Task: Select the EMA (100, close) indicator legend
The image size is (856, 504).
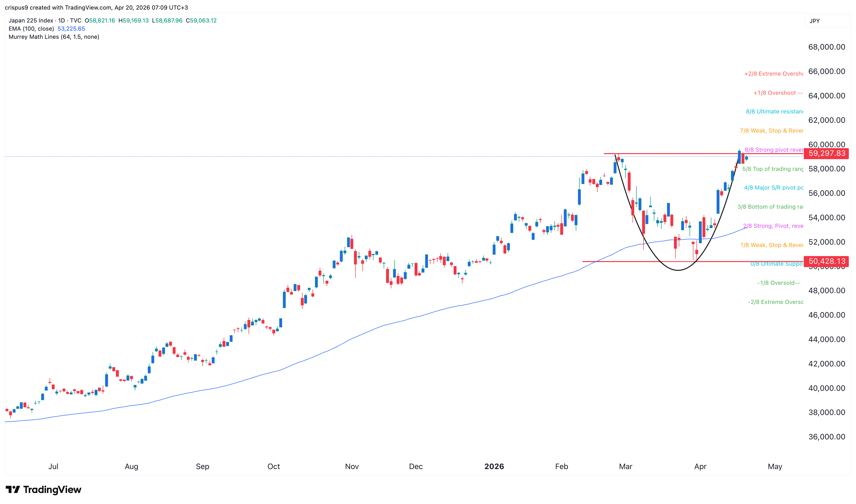Action: click(31, 28)
